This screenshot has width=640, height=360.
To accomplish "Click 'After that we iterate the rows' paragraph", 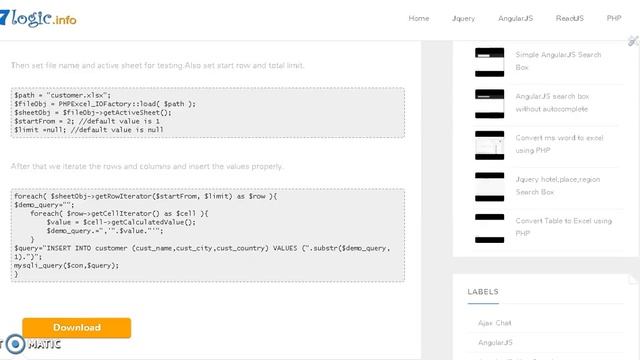I will (147, 166).
